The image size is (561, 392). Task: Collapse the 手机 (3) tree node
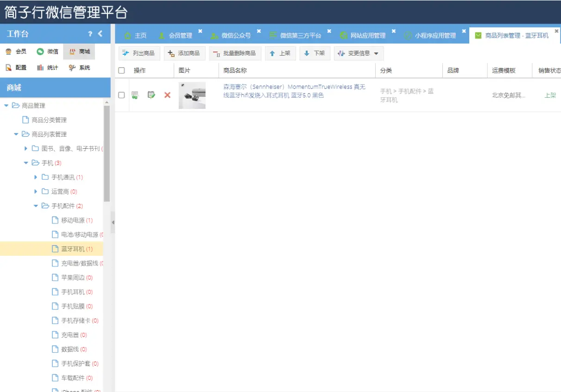click(26, 163)
